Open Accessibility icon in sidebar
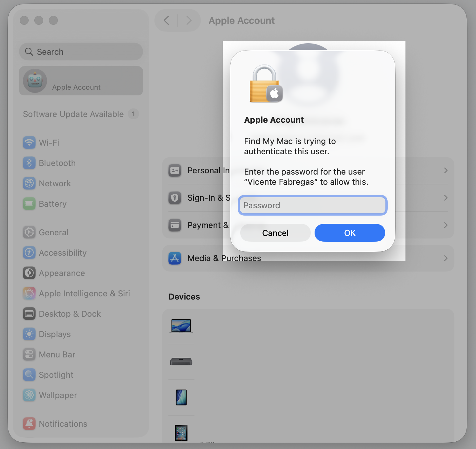Viewport: 476px width, 449px height. [29, 252]
